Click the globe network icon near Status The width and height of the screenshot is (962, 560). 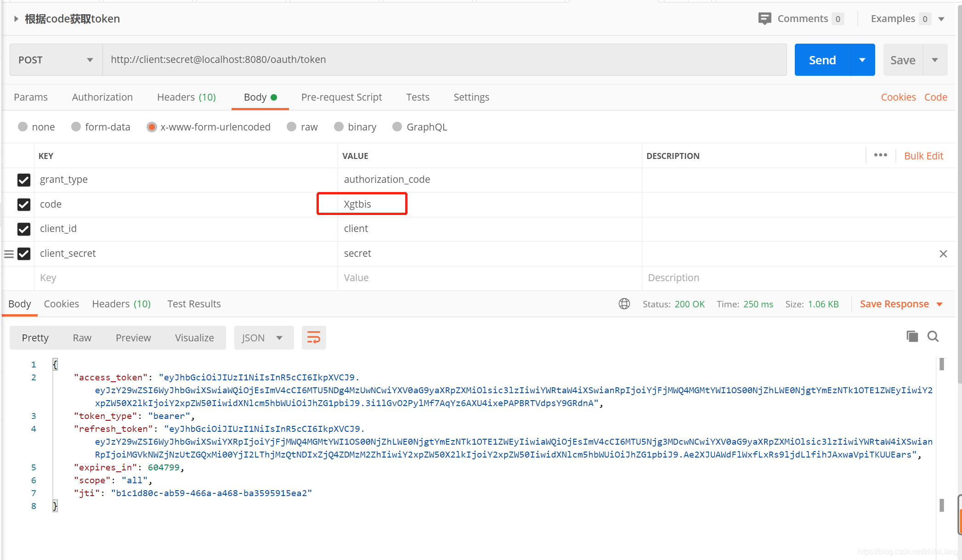pos(624,304)
